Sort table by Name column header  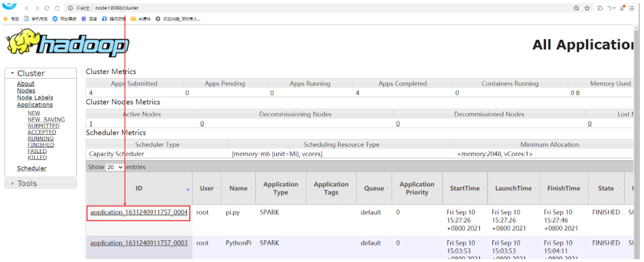click(238, 188)
